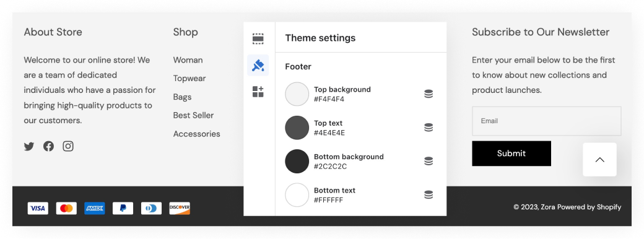Open dynamic source for Top background
Viewport: 644px width, 239px height.
point(429,94)
